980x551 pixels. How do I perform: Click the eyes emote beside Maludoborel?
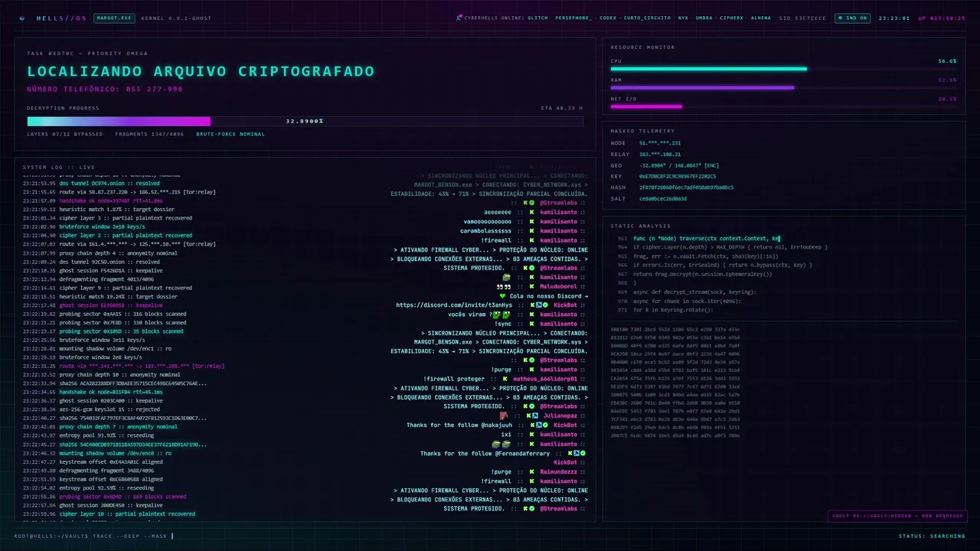click(503, 286)
